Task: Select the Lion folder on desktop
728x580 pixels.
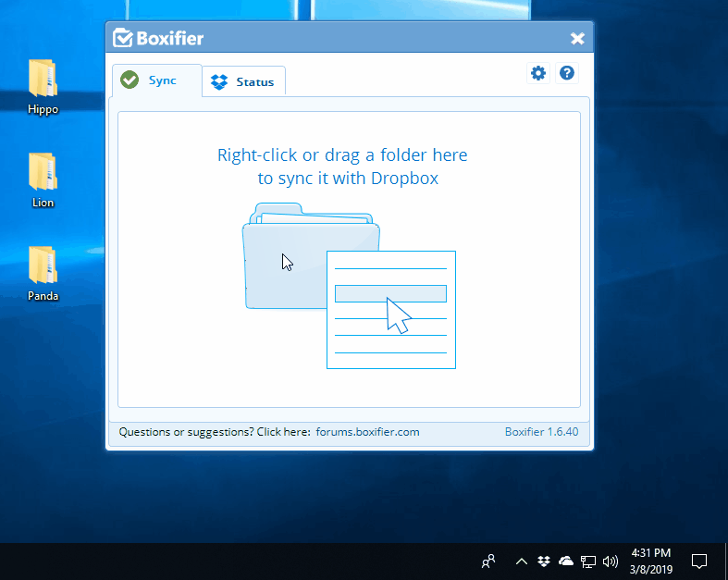Action: [43, 180]
